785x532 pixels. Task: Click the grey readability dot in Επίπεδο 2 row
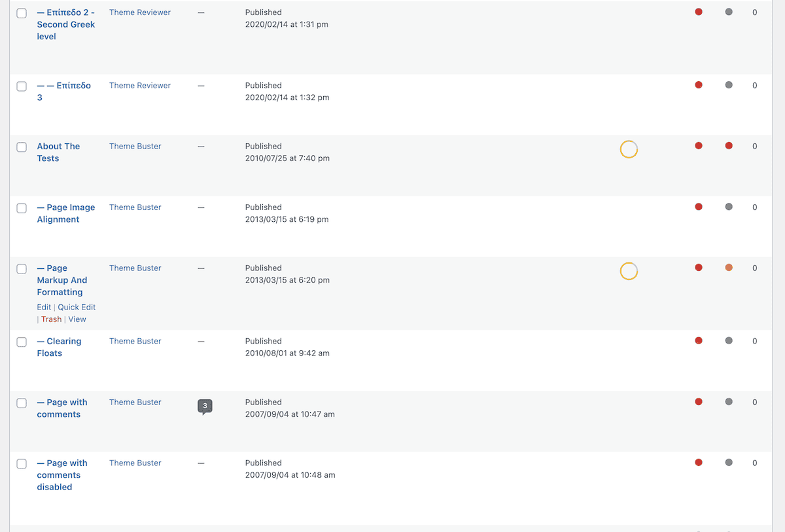click(729, 12)
